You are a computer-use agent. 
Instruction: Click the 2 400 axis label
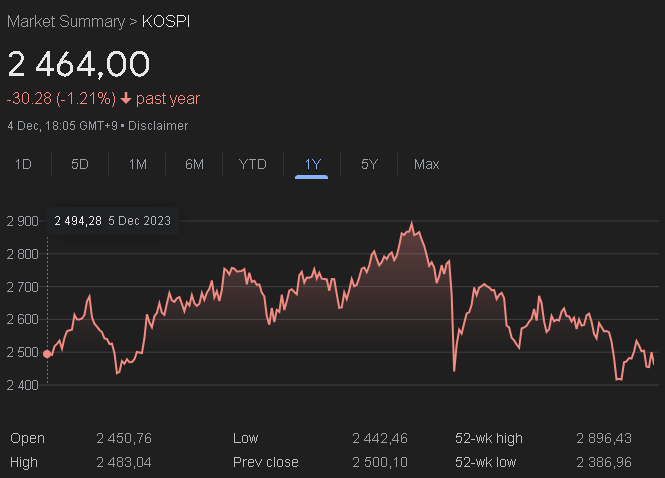click(22, 385)
